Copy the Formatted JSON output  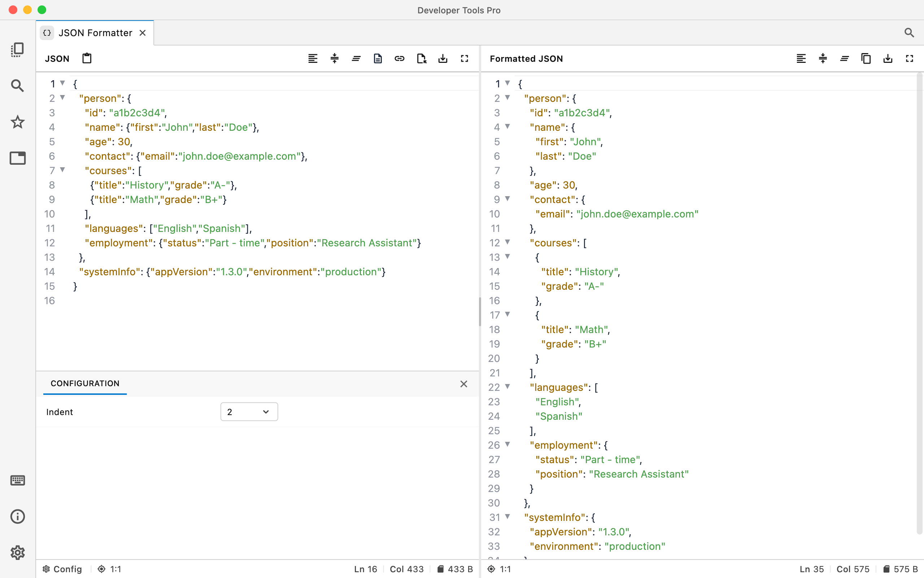click(866, 59)
